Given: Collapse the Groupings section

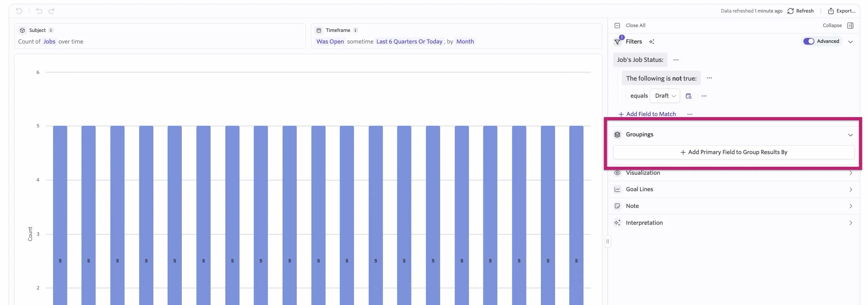Looking at the screenshot, I should pyautogui.click(x=851, y=135).
